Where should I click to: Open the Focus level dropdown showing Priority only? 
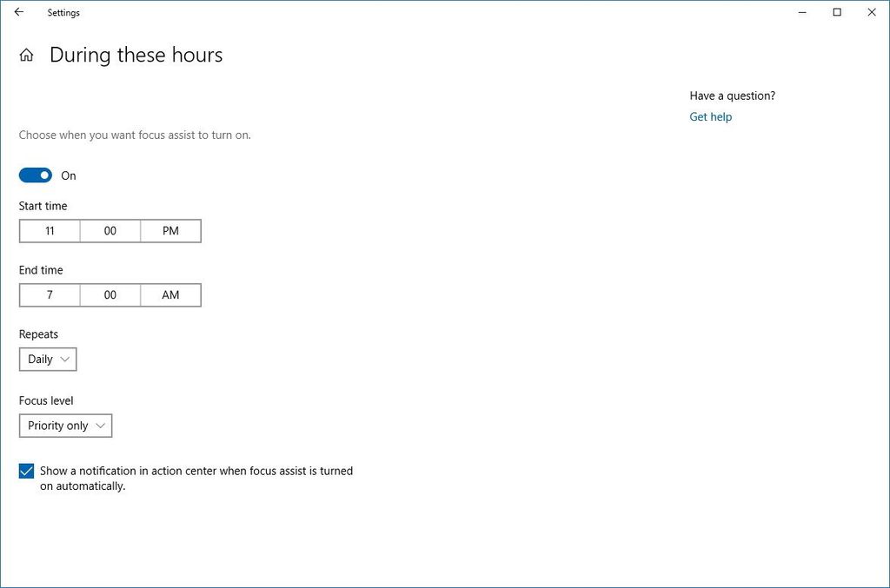[65, 426]
